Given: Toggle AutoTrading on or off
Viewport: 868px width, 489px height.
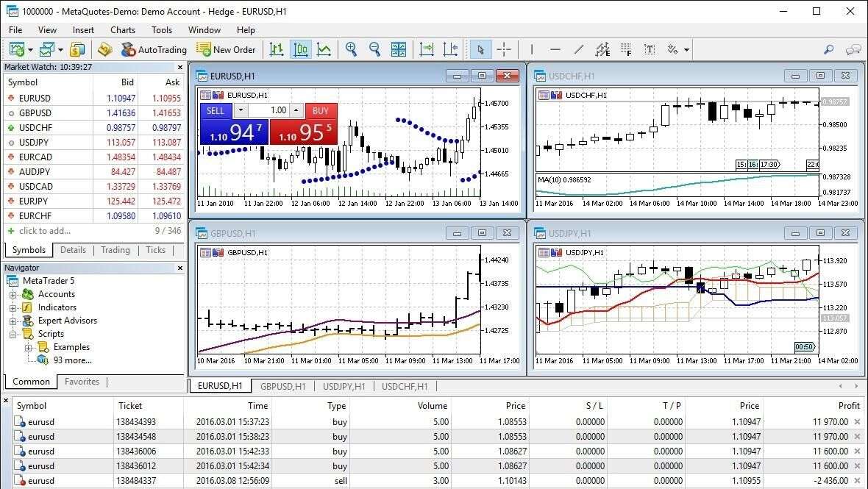Looking at the screenshot, I should point(154,50).
